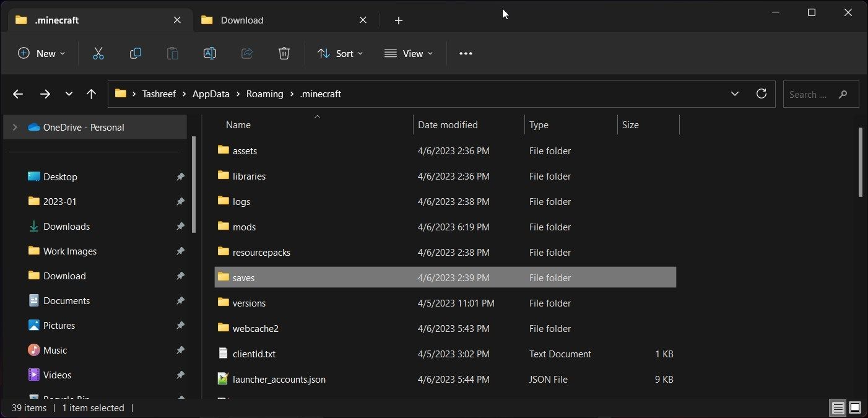868x418 pixels.
Task: Expand the Tashreef breadcrumb chevron
Action: click(x=186, y=94)
